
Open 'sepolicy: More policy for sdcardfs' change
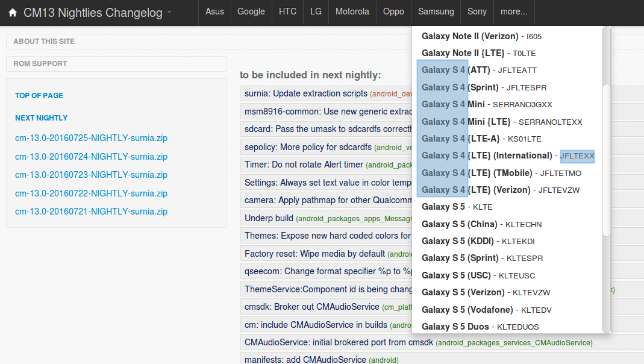pyautogui.click(x=308, y=147)
